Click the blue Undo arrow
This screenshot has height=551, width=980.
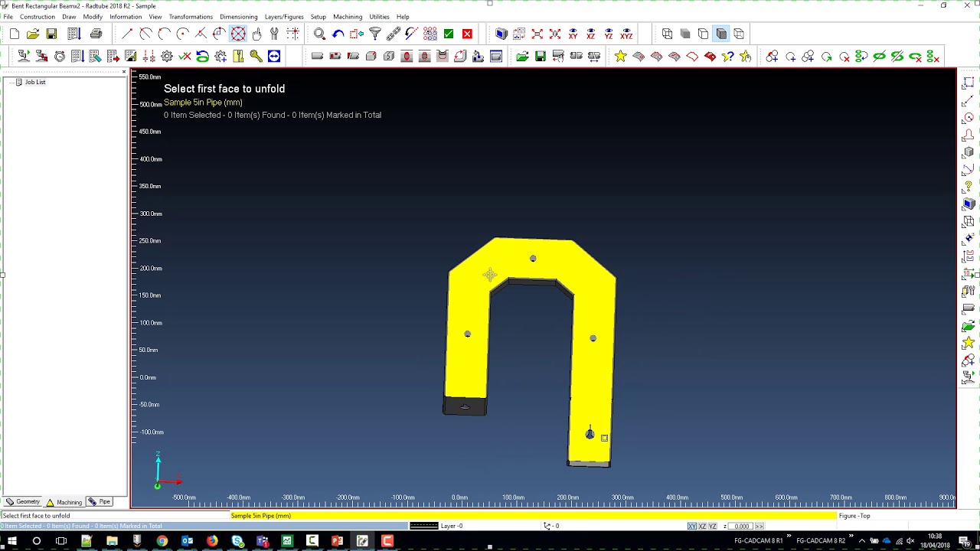coord(338,34)
